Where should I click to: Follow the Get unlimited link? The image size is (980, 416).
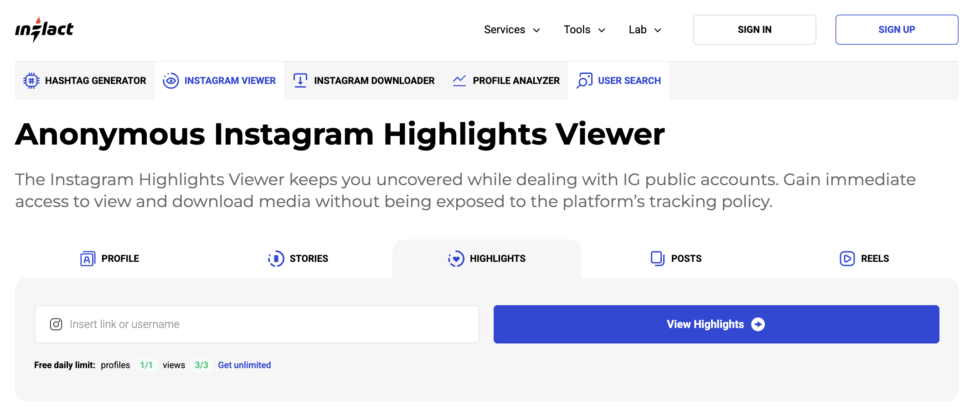pyautogui.click(x=244, y=365)
